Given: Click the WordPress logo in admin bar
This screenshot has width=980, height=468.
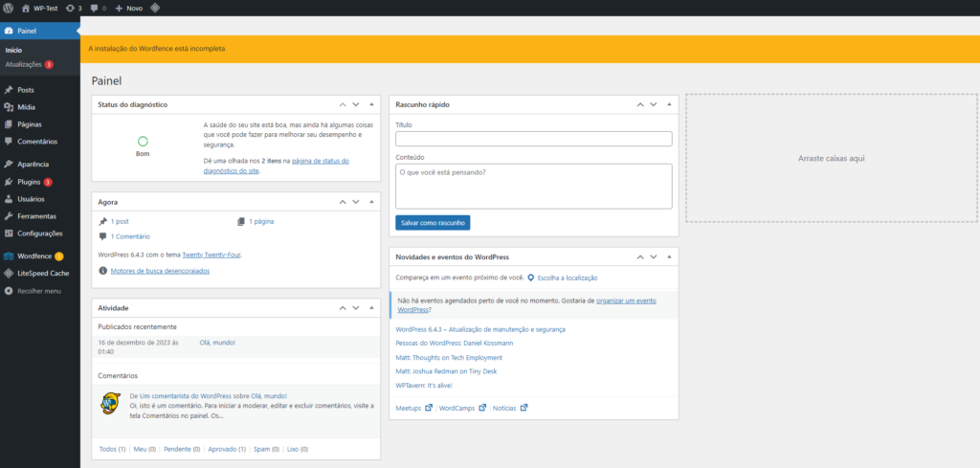Looking at the screenshot, I should pyautogui.click(x=9, y=8).
